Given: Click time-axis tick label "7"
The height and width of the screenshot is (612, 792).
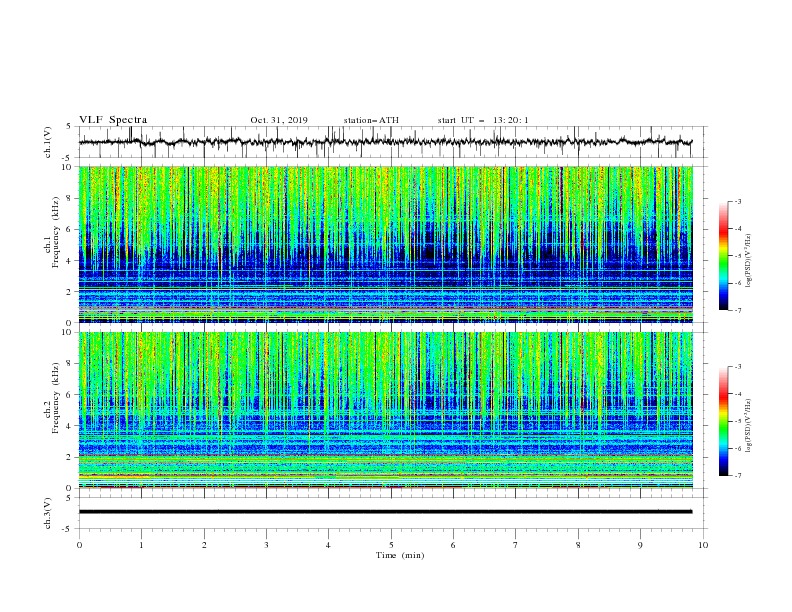Looking at the screenshot, I should pyautogui.click(x=516, y=545).
